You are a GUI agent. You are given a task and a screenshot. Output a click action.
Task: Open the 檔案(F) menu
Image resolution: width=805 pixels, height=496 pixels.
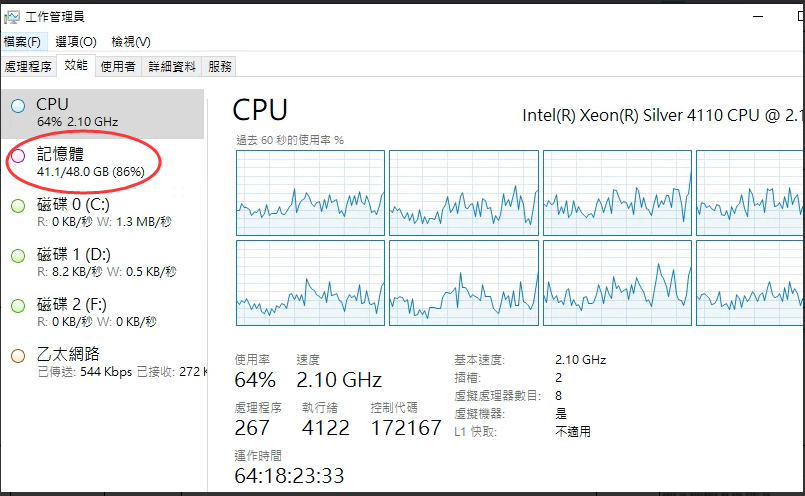coord(23,41)
